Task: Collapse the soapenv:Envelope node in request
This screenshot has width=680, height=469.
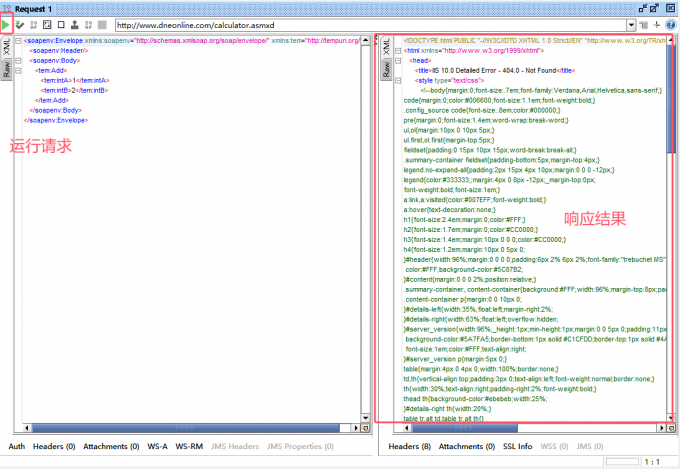Action: pyautogui.click(x=18, y=41)
